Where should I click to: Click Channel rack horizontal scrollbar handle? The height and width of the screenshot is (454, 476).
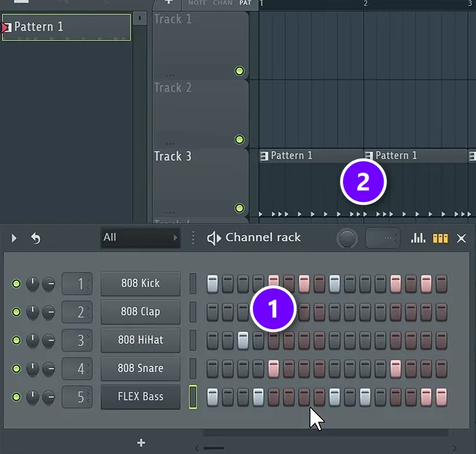tap(214, 448)
